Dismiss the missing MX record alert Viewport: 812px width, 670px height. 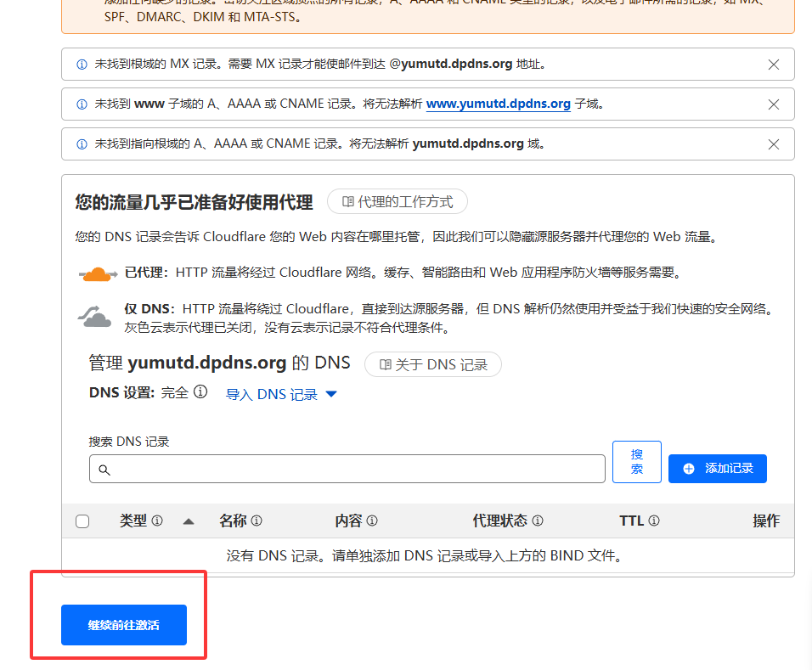pyautogui.click(x=773, y=65)
